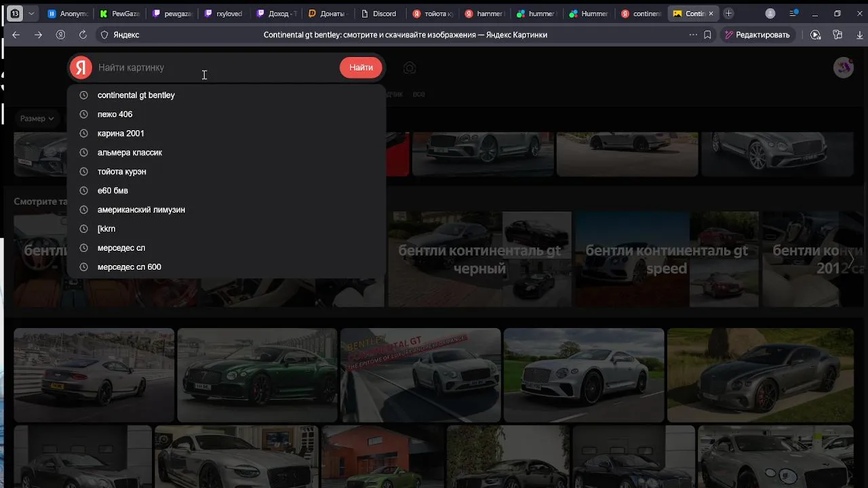Open the translation toolbar icon

coord(837,35)
